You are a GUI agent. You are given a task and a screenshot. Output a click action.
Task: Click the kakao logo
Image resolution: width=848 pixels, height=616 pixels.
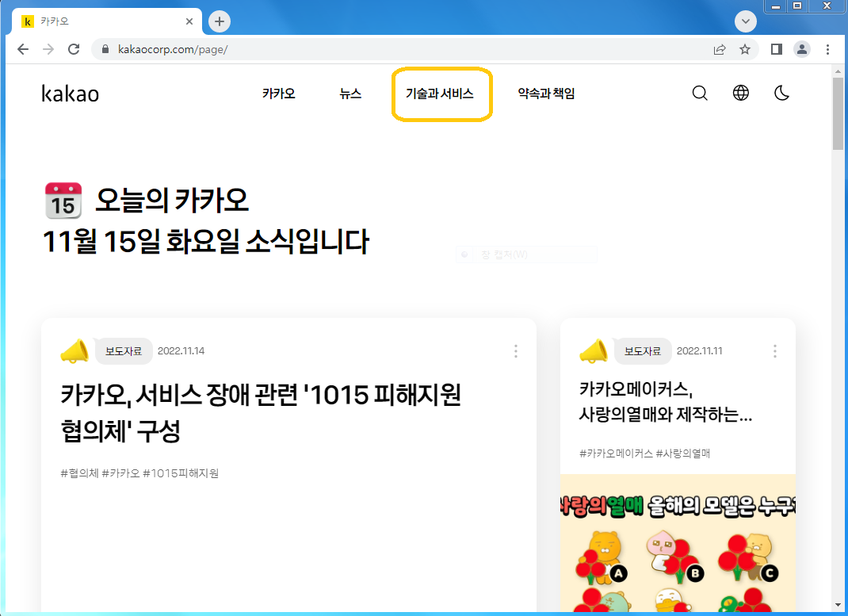(x=71, y=94)
